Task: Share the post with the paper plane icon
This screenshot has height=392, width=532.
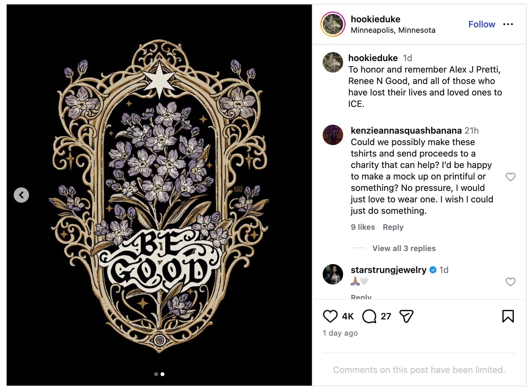Action: click(x=406, y=316)
